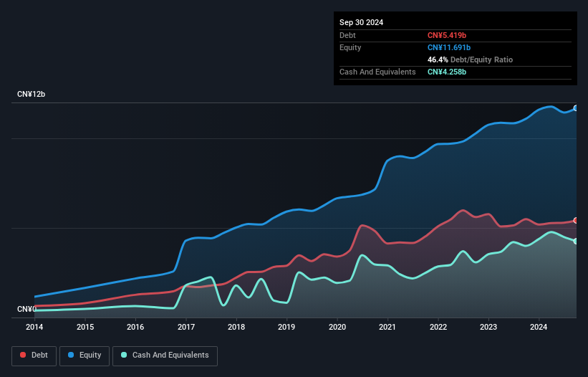Click Cash And Equivalents tooltip label

(x=377, y=72)
